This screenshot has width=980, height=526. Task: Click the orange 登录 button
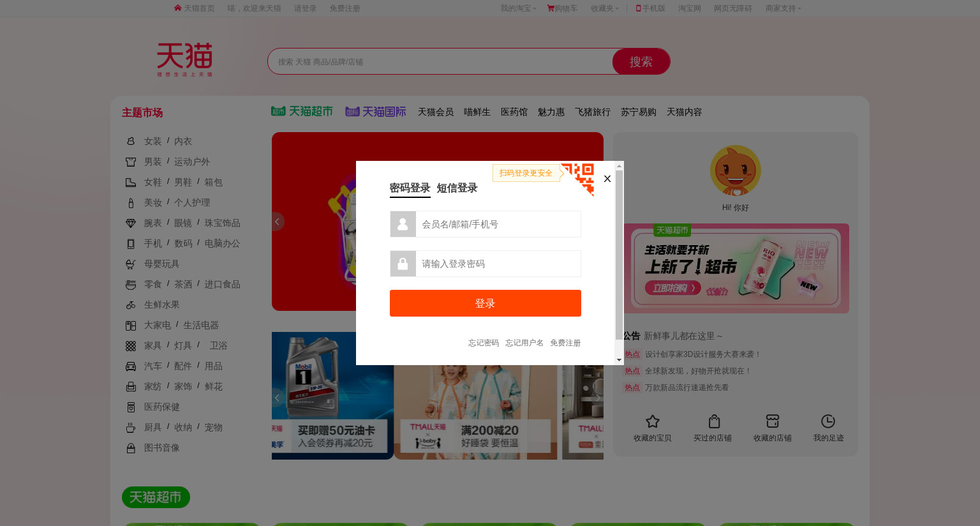[486, 303]
